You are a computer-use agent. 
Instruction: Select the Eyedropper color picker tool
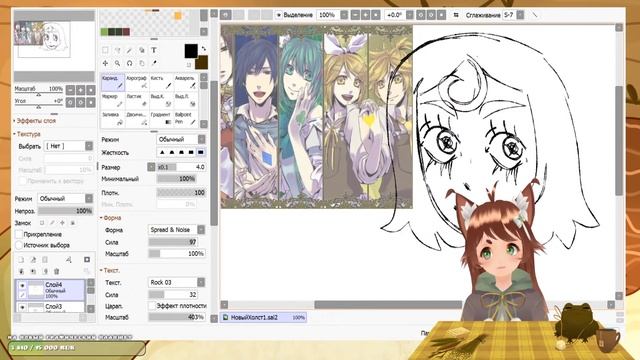tap(153, 63)
